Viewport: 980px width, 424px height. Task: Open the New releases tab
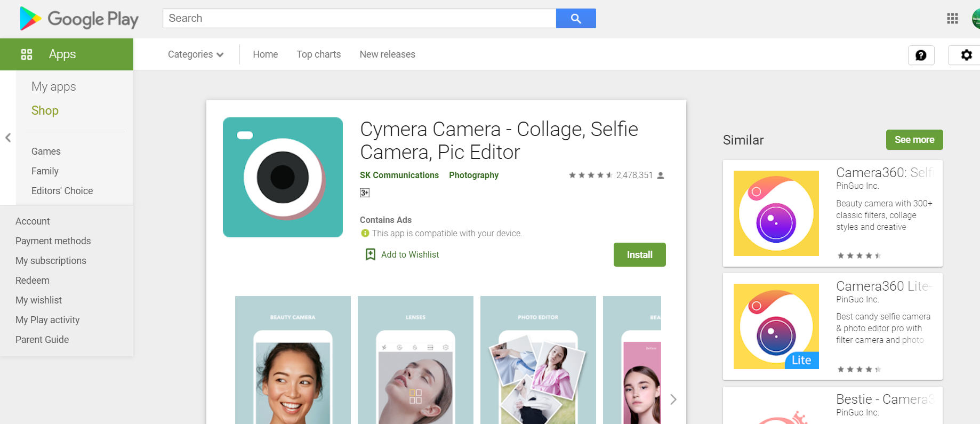pyautogui.click(x=388, y=54)
